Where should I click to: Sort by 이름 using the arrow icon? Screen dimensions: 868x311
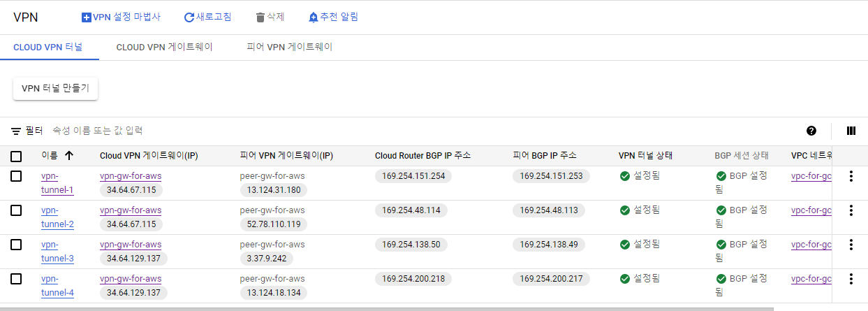[68, 155]
